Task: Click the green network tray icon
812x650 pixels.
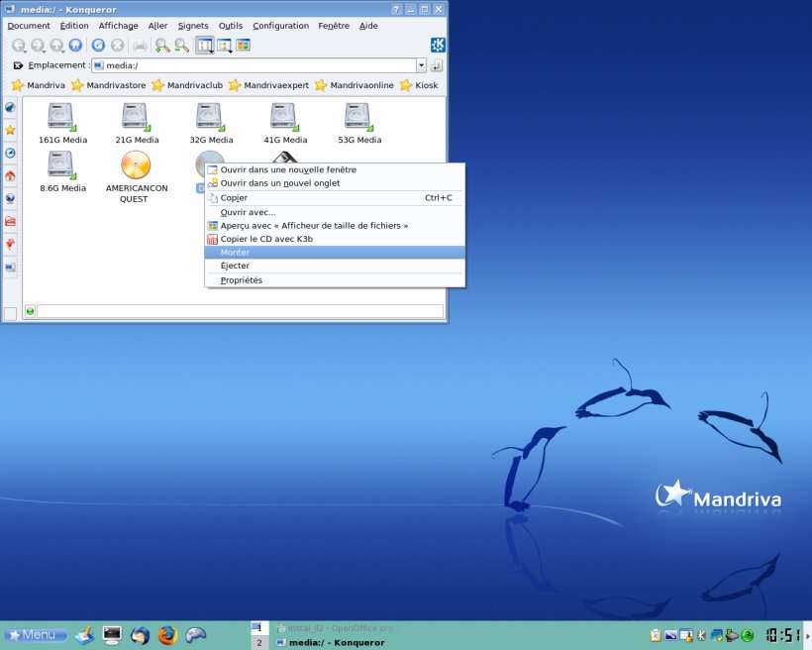Action: 748,635
